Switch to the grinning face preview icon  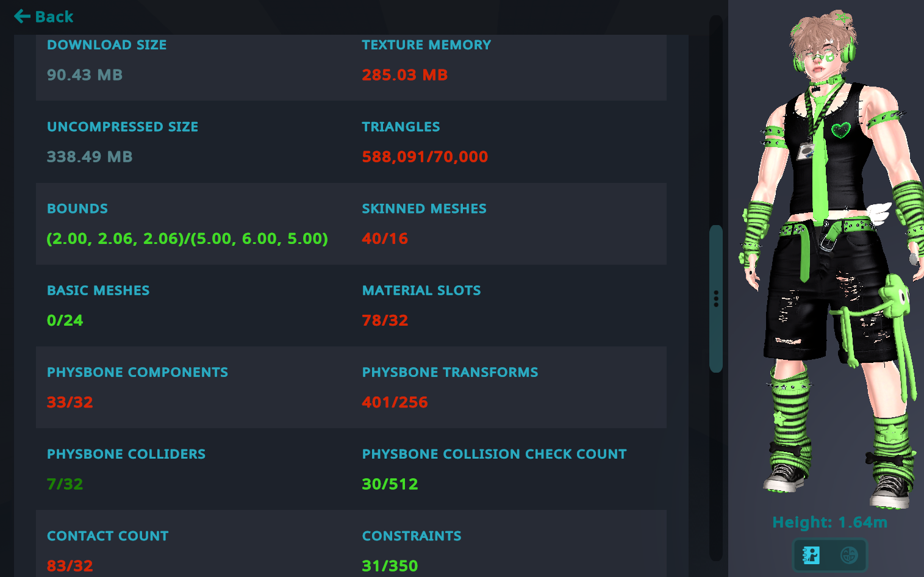coord(849,555)
